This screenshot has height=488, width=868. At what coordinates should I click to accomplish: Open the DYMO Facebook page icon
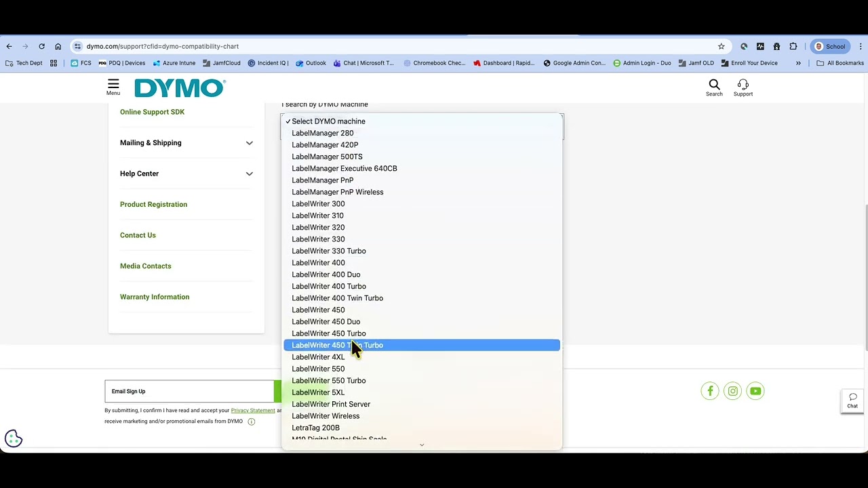(x=710, y=391)
